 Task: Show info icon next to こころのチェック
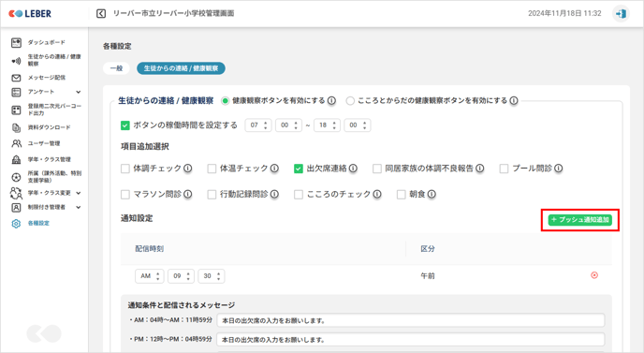(x=377, y=195)
